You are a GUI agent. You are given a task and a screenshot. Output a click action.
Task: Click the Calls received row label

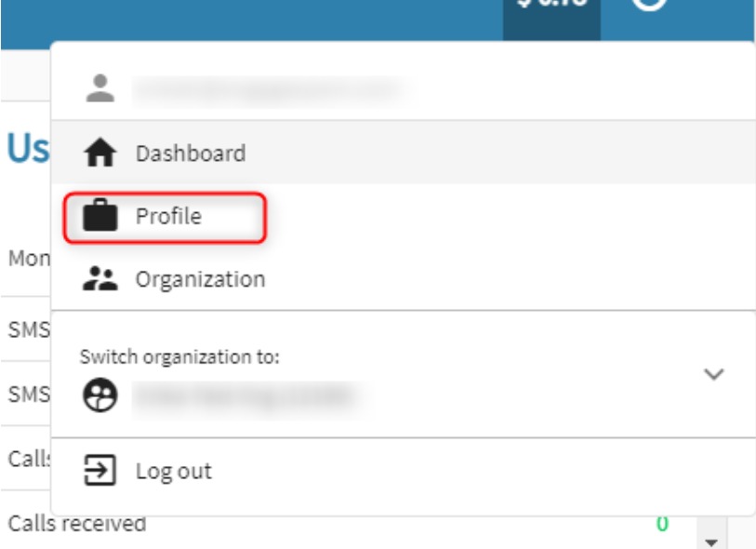(x=77, y=524)
